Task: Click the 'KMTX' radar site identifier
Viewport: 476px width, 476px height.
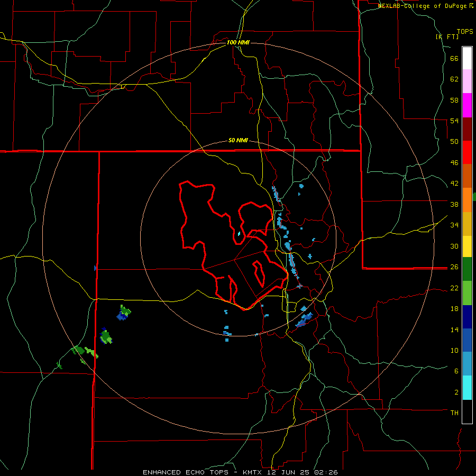Action: click(252, 472)
